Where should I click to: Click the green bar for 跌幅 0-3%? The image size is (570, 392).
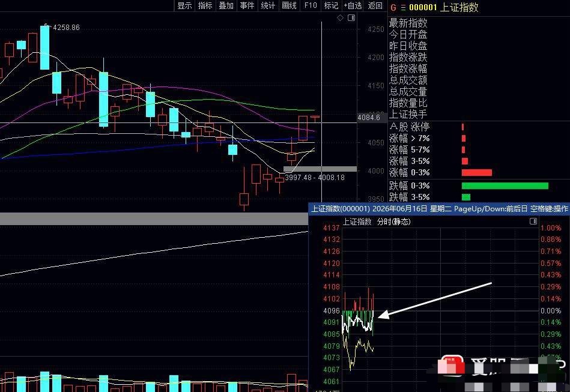pyautogui.click(x=505, y=186)
